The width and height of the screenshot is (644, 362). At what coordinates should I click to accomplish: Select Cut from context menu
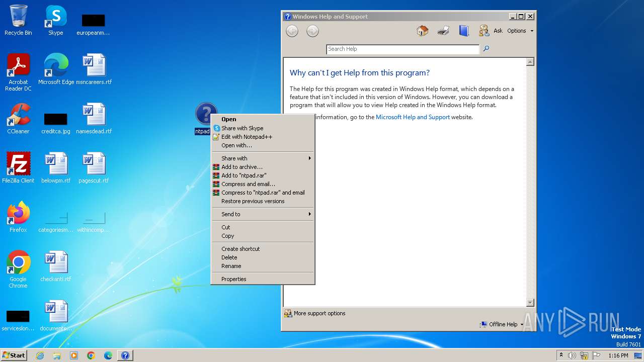263,227
